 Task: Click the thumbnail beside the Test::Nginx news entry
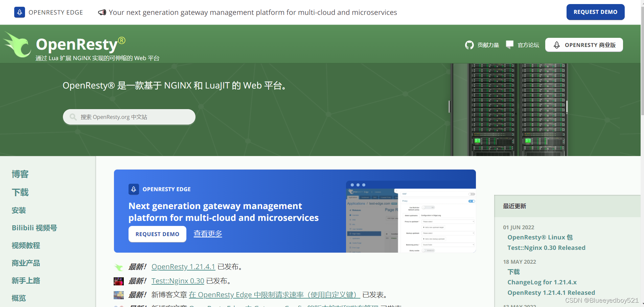click(x=119, y=281)
